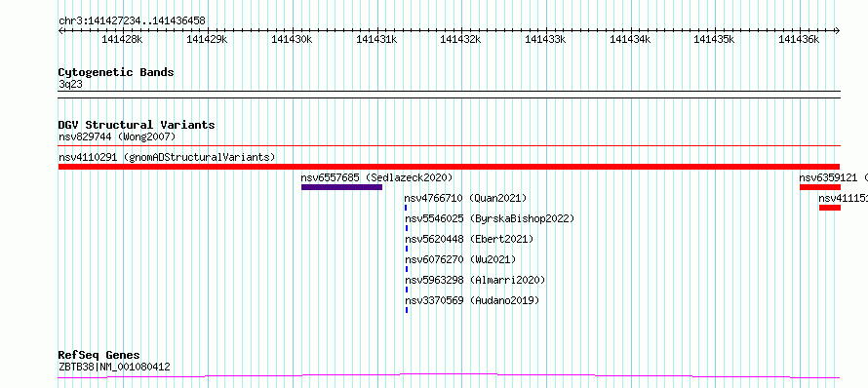Click the nsv4110291 (gnomADStructuralVariants) label
868x388 pixels.
tap(167, 157)
